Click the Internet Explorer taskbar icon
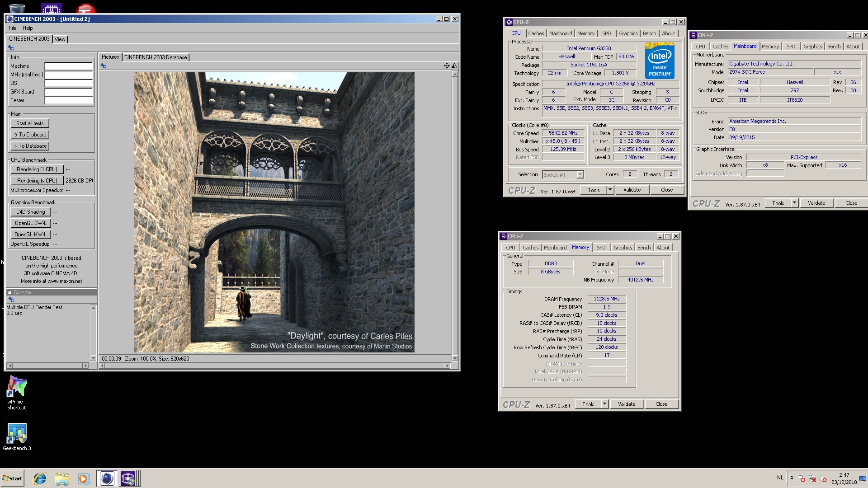 point(40,479)
